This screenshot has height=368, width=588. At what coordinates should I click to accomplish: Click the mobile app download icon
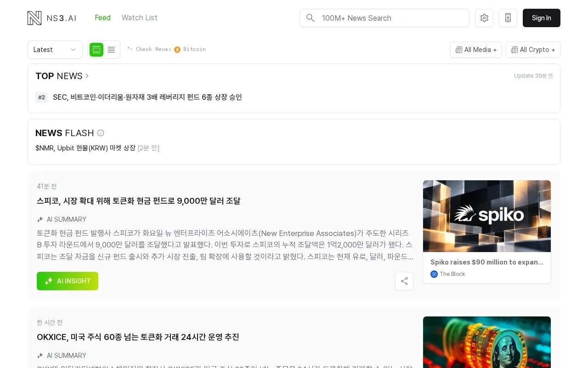(x=508, y=18)
